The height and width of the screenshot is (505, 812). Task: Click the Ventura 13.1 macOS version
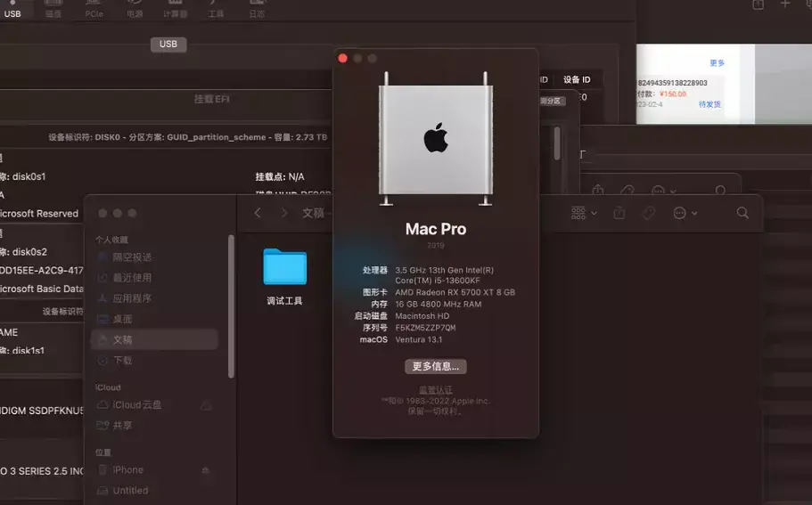click(x=418, y=340)
